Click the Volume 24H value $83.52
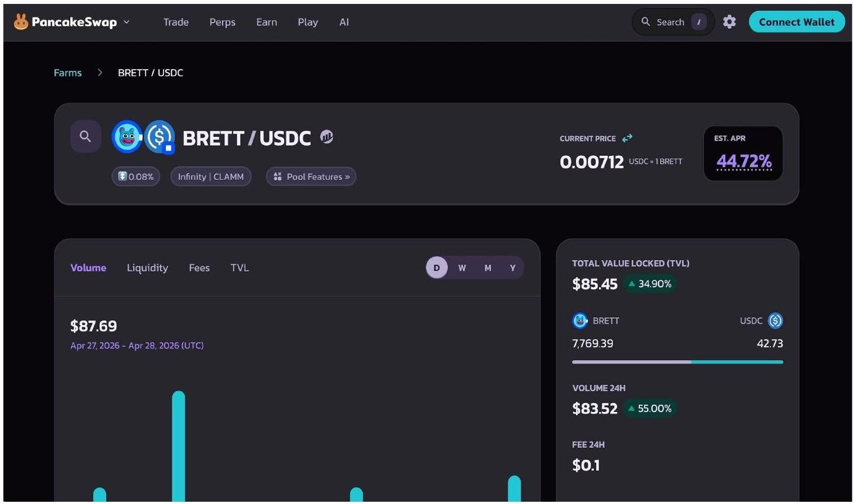Viewport: 854px width, 504px height. coord(594,408)
